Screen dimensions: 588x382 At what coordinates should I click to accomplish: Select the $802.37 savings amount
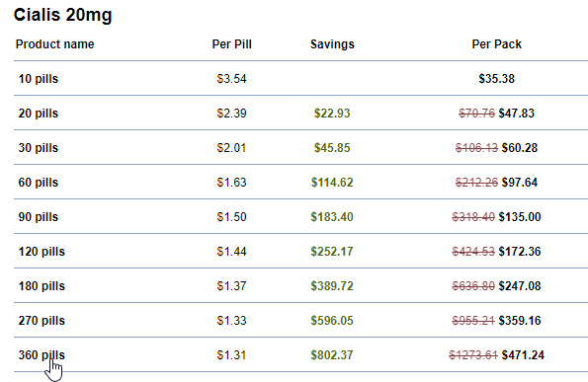click(x=332, y=354)
